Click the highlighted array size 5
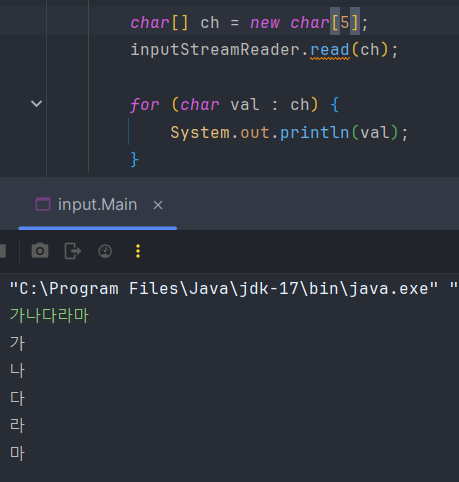Image resolution: width=459 pixels, height=482 pixels. (x=345, y=23)
